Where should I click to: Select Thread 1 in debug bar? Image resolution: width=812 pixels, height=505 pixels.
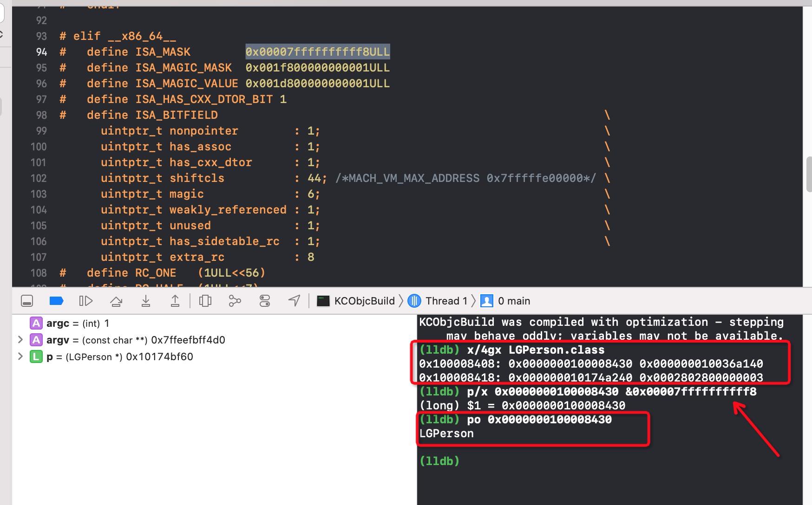[438, 301]
